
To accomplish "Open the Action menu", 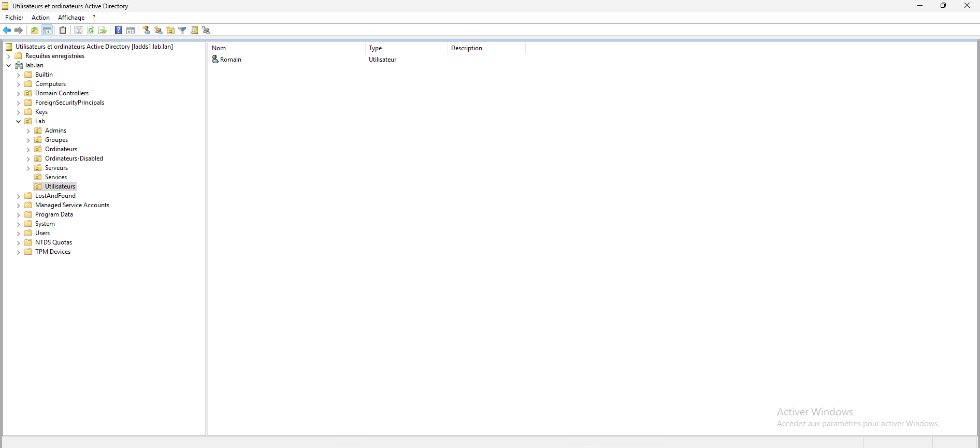I will coord(40,18).
